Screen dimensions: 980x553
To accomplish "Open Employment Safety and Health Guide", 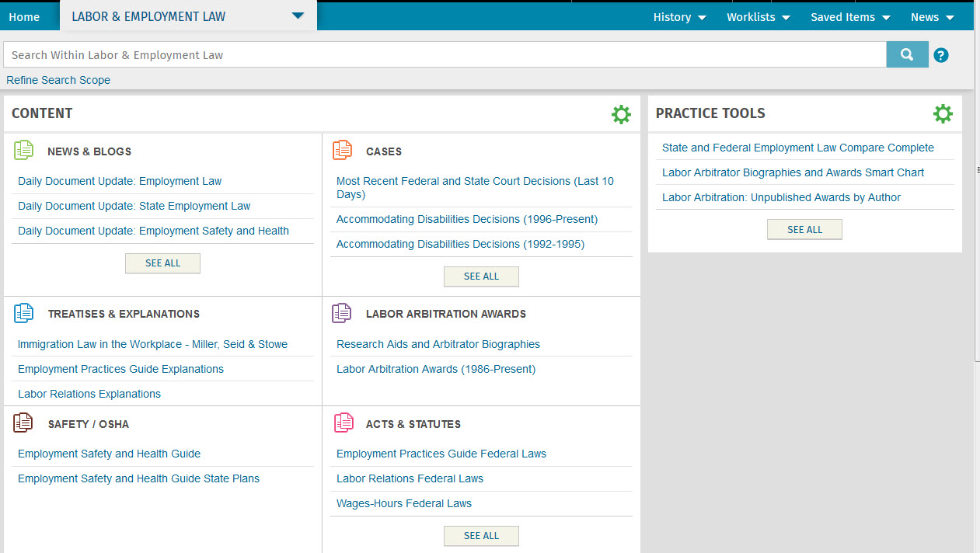I will (x=109, y=454).
